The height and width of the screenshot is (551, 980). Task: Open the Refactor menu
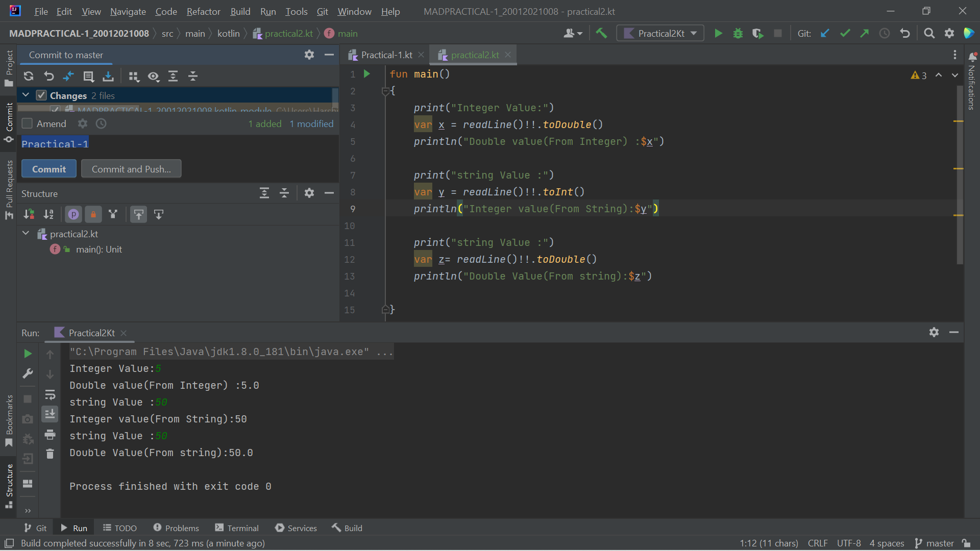[x=203, y=11]
